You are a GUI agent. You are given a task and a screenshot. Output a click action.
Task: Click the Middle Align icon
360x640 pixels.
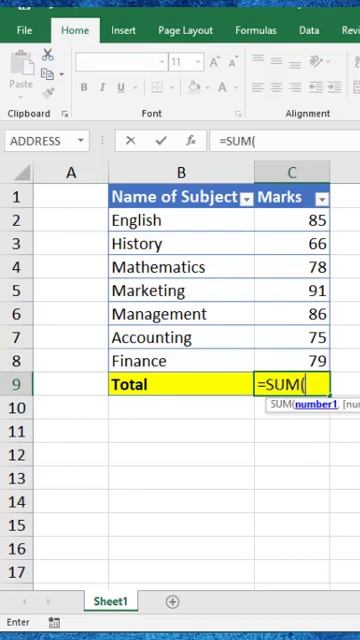(277, 61)
